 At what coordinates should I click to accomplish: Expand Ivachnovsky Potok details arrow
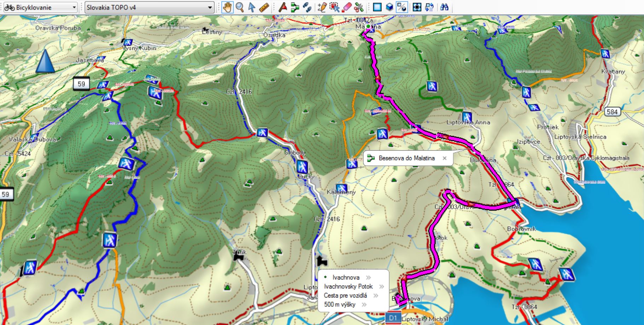(x=381, y=286)
